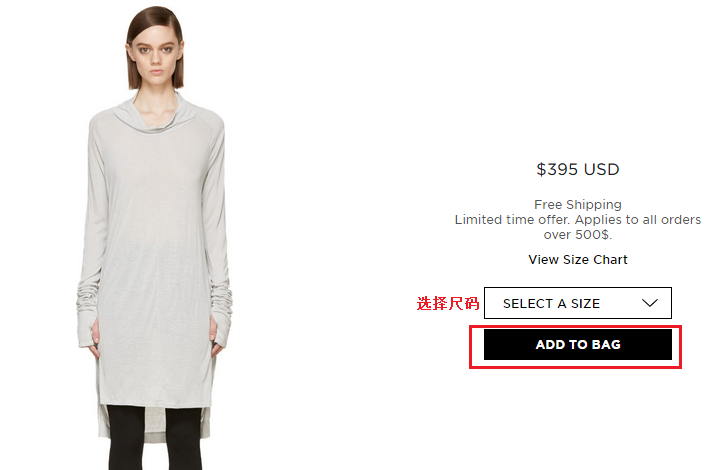Expand size options via the down arrow
This screenshot has width=728, height=470.
[x=650, y=303]
